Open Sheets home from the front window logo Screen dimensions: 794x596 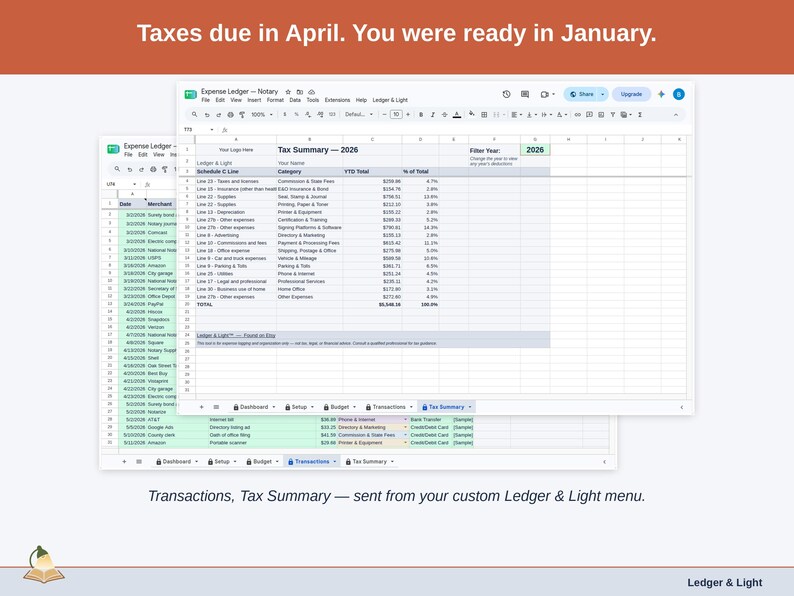(190, 95)
